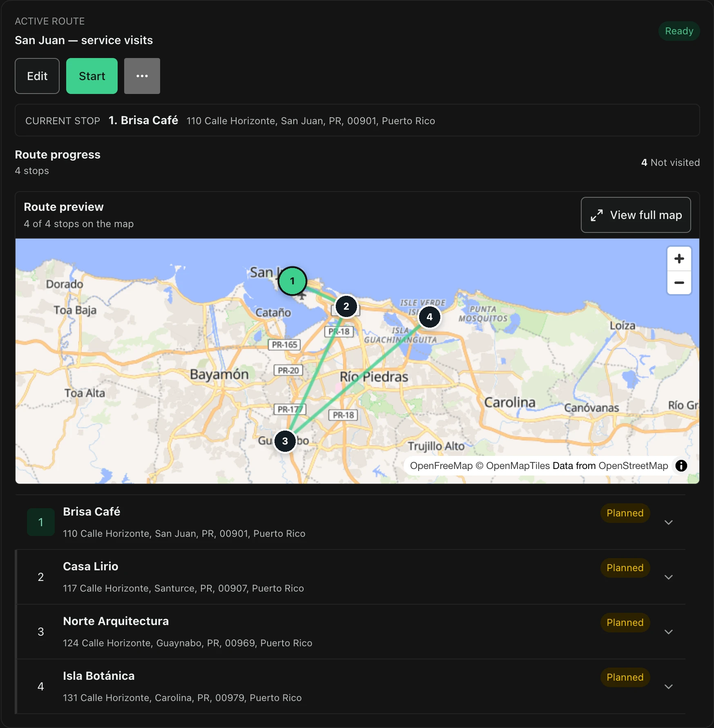Open View full map

coord(636,215)
